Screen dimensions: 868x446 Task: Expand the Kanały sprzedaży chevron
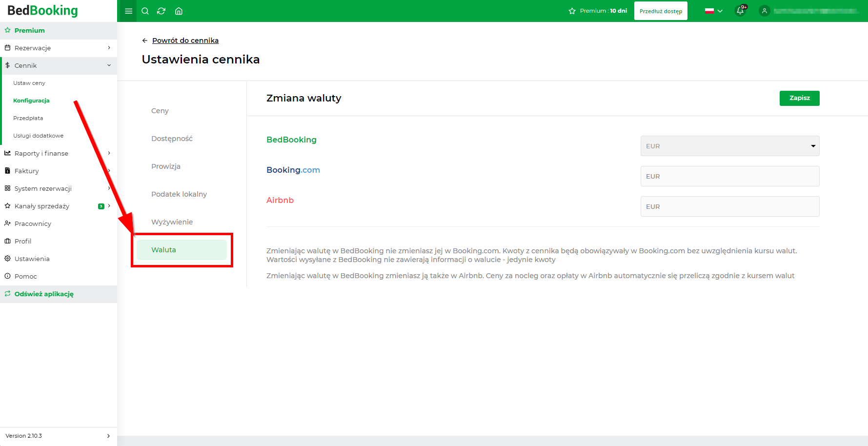coord(109,206)
